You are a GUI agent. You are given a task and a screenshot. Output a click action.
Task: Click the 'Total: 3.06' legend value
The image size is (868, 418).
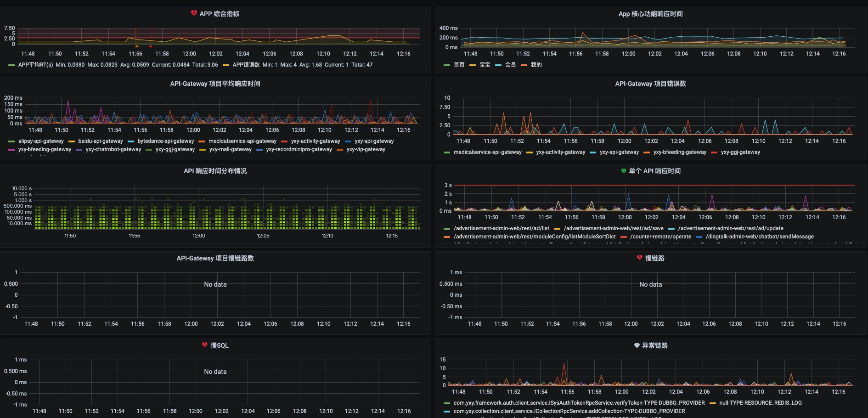pyautogui.click(x=205, y=65)
